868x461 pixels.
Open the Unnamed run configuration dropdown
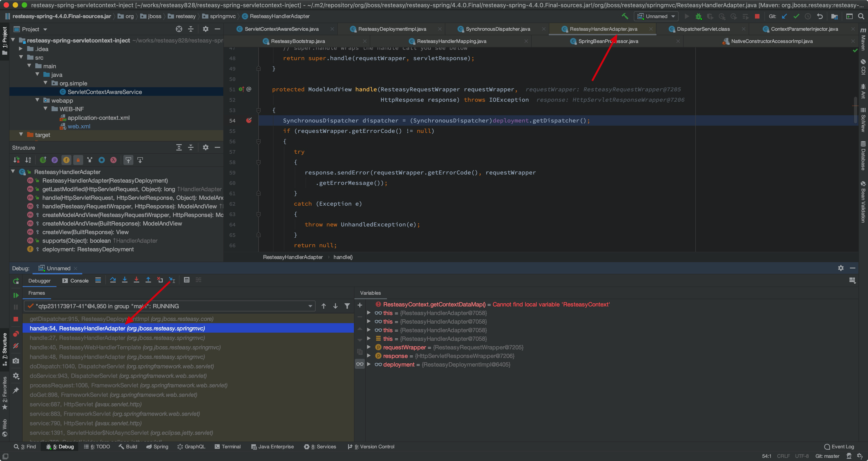656,16
